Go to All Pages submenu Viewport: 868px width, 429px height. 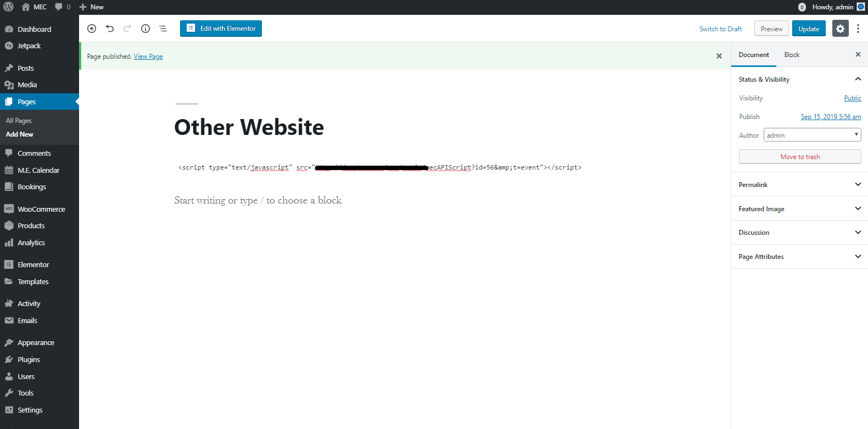coord(19,121)
